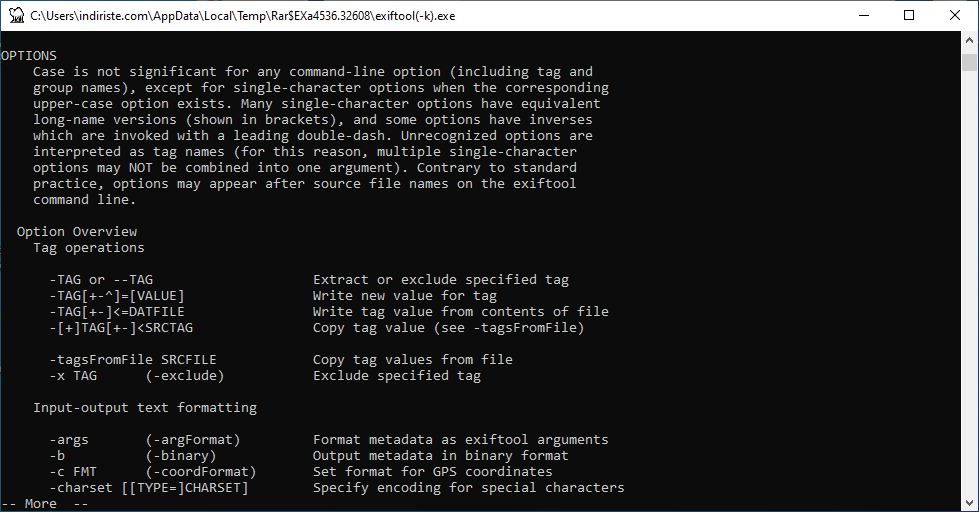This screenshot has width=979, height=512.
Task: Maximize the exiftool console window
Action: point(909,16)
